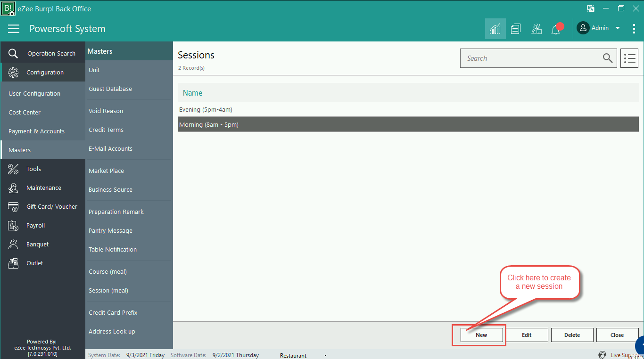Open Table Notification master
The width and height of the screenshot is (644, 359).
pos(113,250)
